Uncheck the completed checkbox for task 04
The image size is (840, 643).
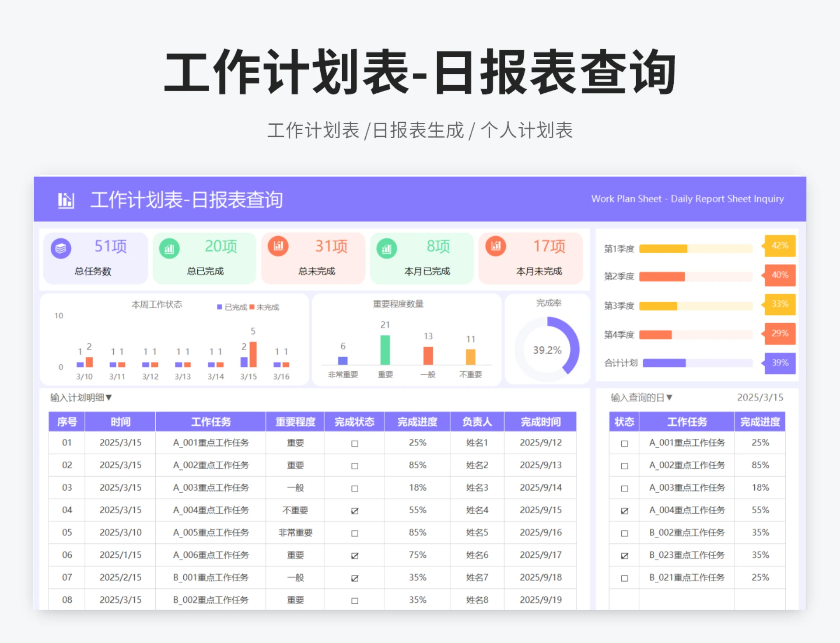coord(354,510)
